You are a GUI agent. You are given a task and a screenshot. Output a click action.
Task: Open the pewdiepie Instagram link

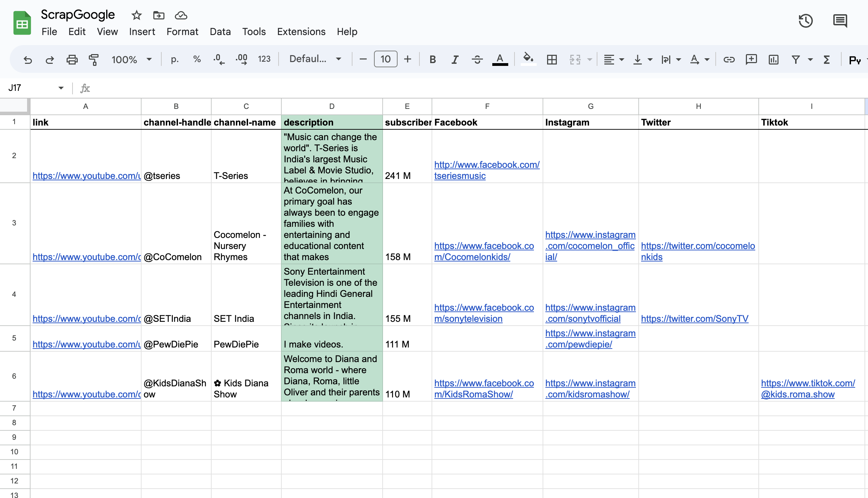pyautogui.click(x=590, y=338)
